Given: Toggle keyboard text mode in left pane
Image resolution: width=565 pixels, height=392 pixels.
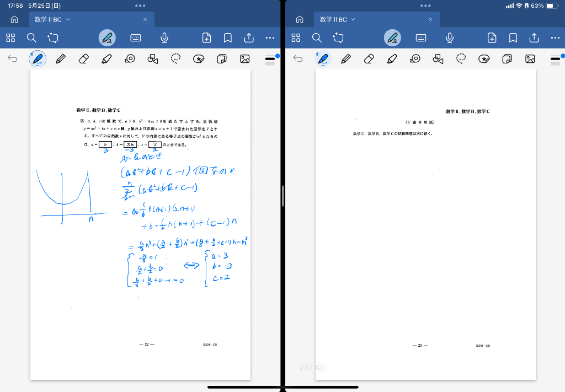Looking at the screenshot, I should coord(136,37).
